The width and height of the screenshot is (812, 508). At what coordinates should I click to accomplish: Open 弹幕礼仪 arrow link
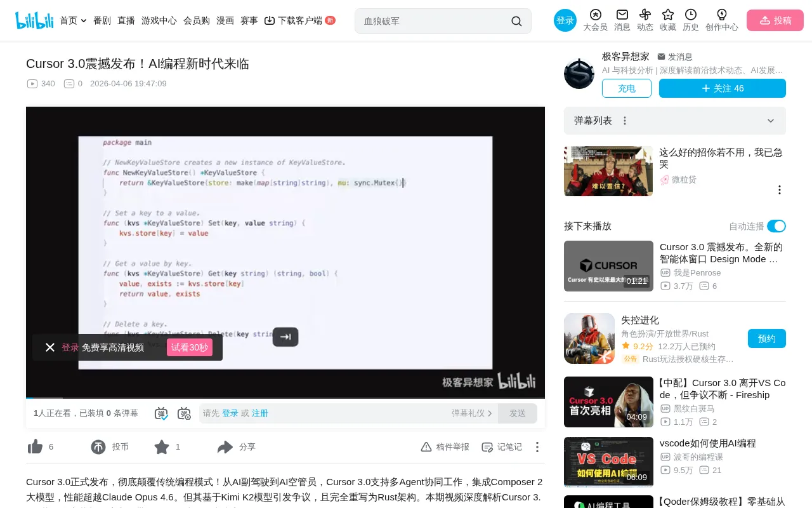tap(472, 413)
